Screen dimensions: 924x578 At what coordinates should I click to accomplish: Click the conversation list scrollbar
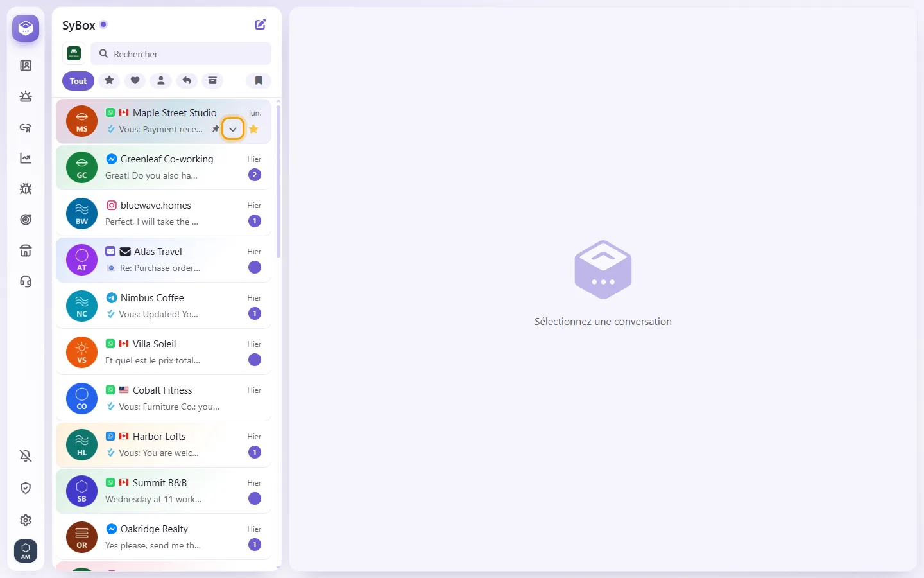(x=278, y=180)
